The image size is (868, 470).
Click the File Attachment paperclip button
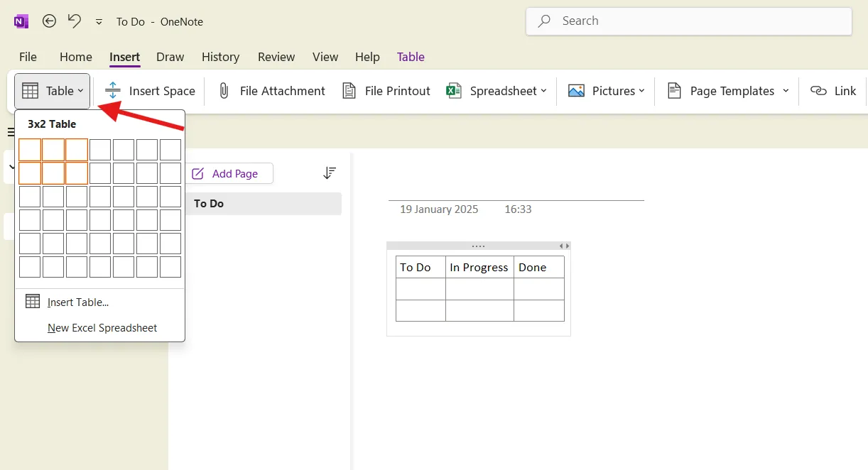271,91
